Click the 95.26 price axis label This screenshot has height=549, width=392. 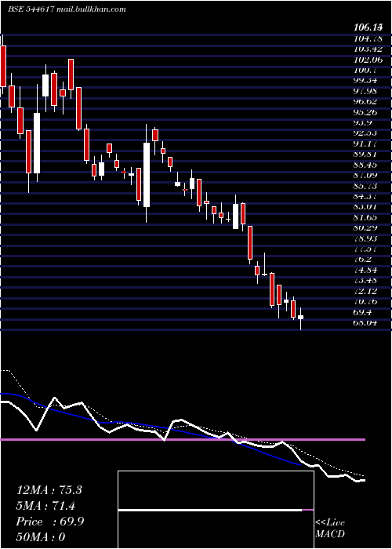coord(365,112)
